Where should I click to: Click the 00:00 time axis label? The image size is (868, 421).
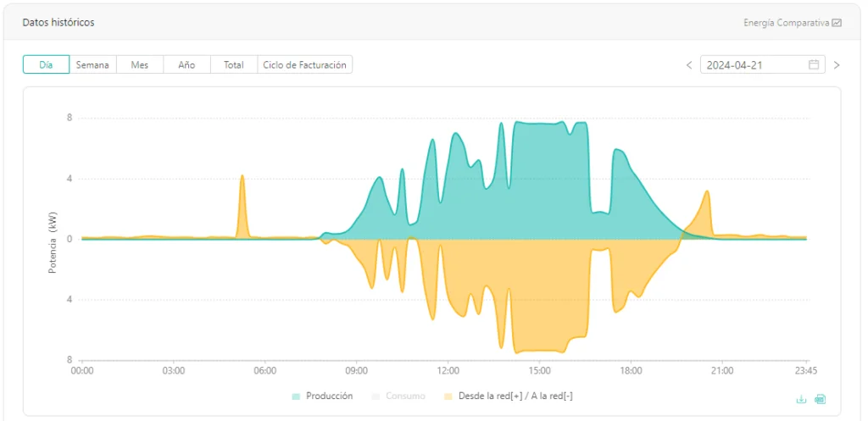pos(82,371)
